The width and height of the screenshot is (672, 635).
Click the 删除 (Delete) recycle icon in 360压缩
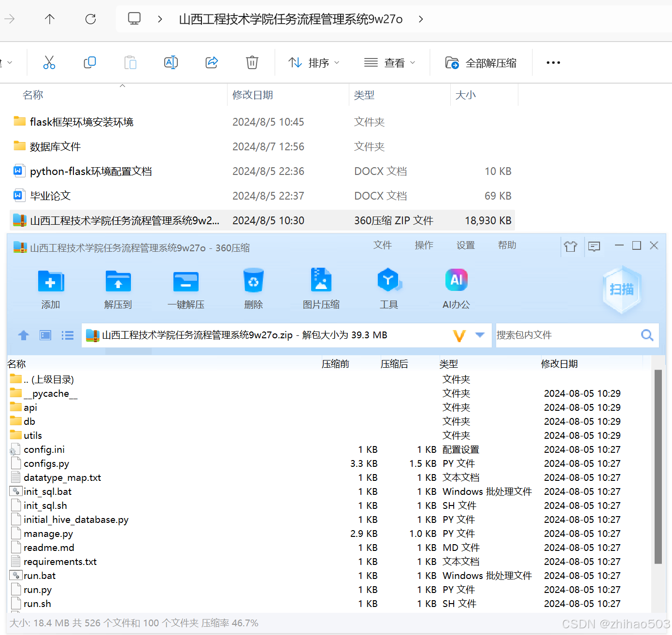pyautogui.click(x=254, y=280)
